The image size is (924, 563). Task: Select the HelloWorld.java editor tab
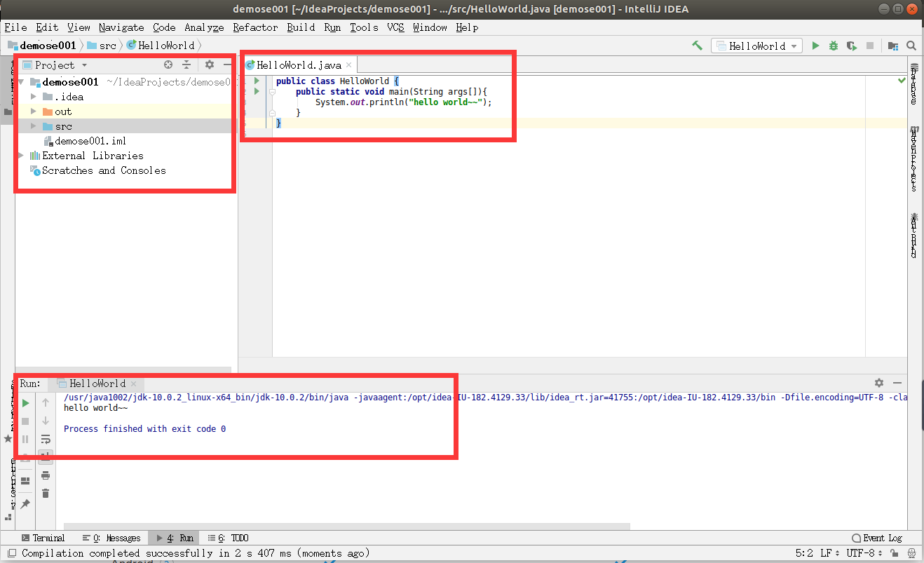pyautogui.click(x=299, y=65)
